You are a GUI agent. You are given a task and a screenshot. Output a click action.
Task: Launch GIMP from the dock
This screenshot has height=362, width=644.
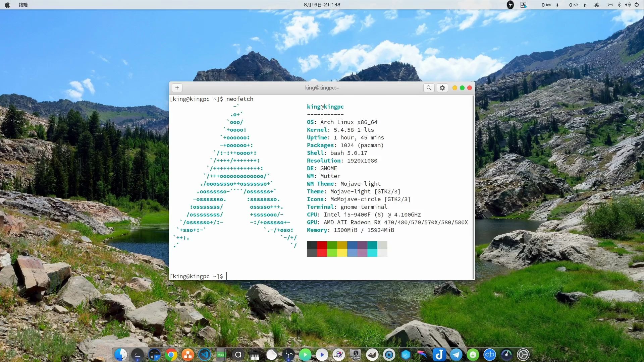click(372, 355)
